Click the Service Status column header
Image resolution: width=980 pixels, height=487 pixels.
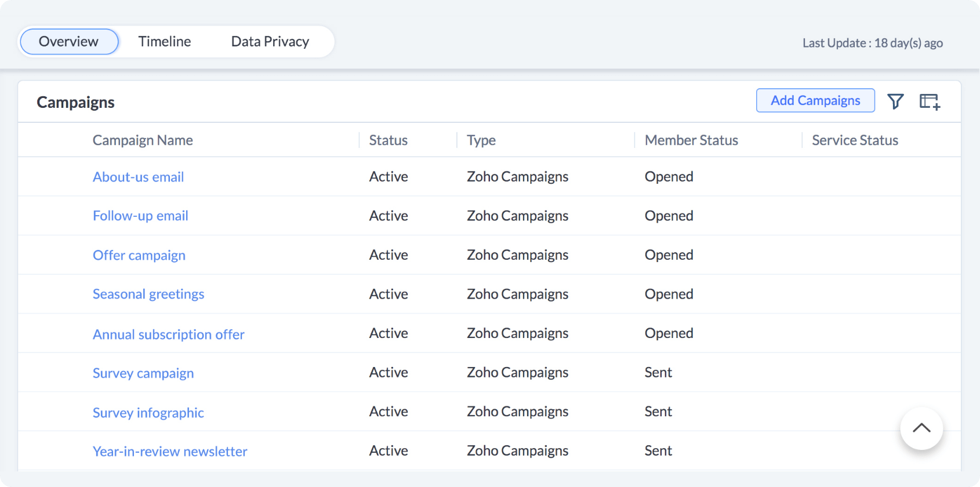(854, 140)
